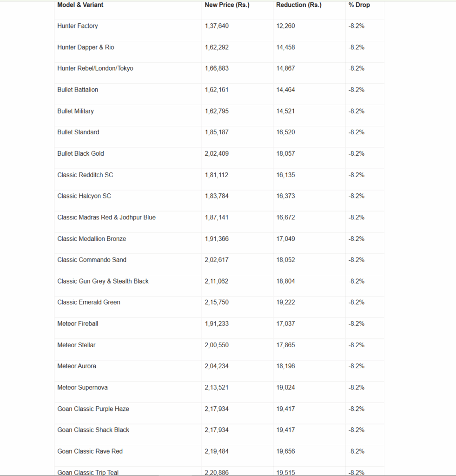
Task: Click Bullet Battalion reduction value 14,464
Action: pos(285,90)
